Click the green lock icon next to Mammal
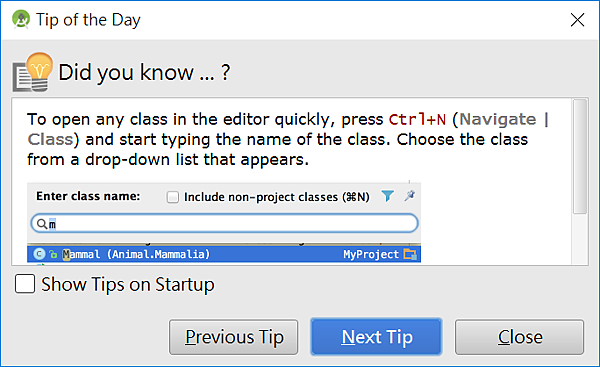This screenshot has width=600, height=367. click(x=53, y=254)
